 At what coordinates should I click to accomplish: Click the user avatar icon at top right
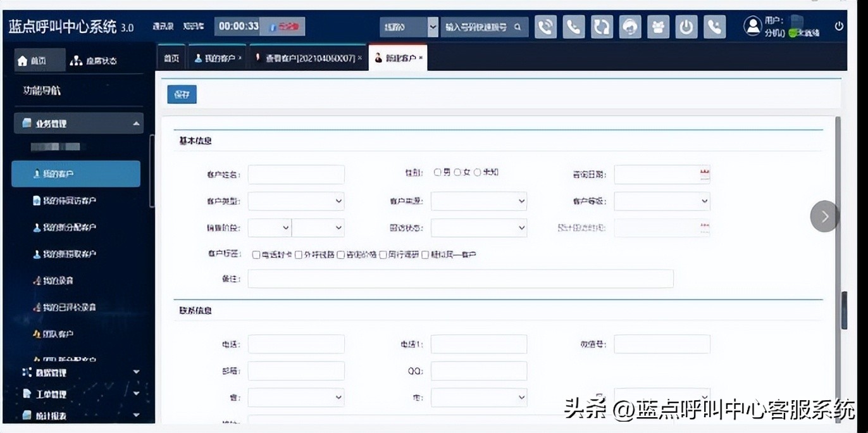tap(753, 26)
